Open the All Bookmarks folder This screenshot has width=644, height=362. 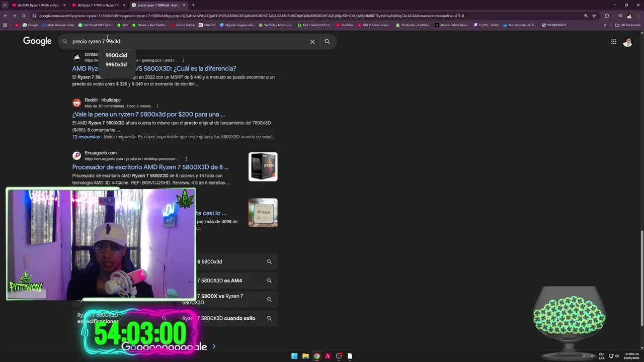628,25
